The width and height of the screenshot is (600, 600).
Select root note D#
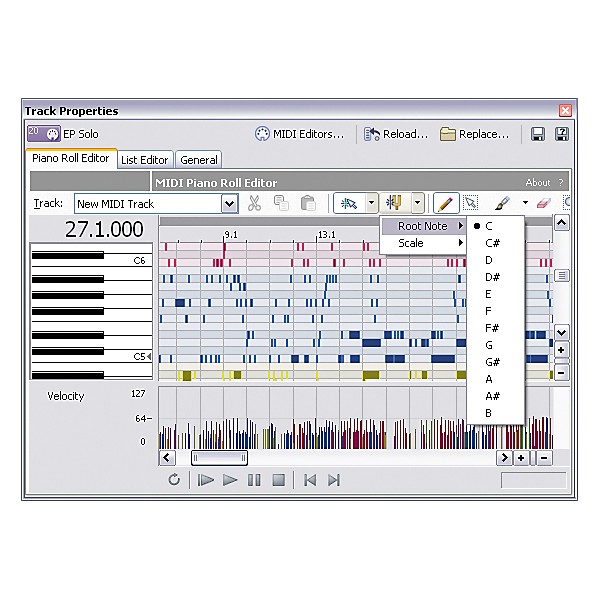(x=495, y=277)
